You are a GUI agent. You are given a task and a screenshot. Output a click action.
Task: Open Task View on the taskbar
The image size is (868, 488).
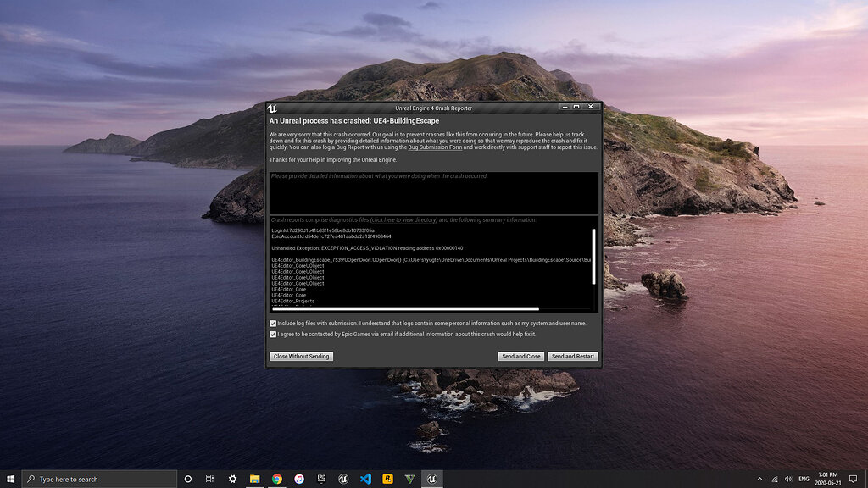tap(210, 479)
